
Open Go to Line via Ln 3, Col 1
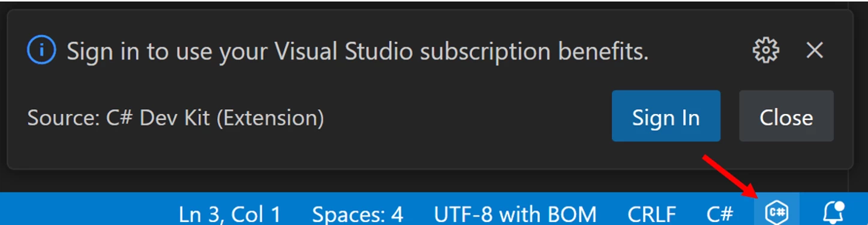click(230, 214)
